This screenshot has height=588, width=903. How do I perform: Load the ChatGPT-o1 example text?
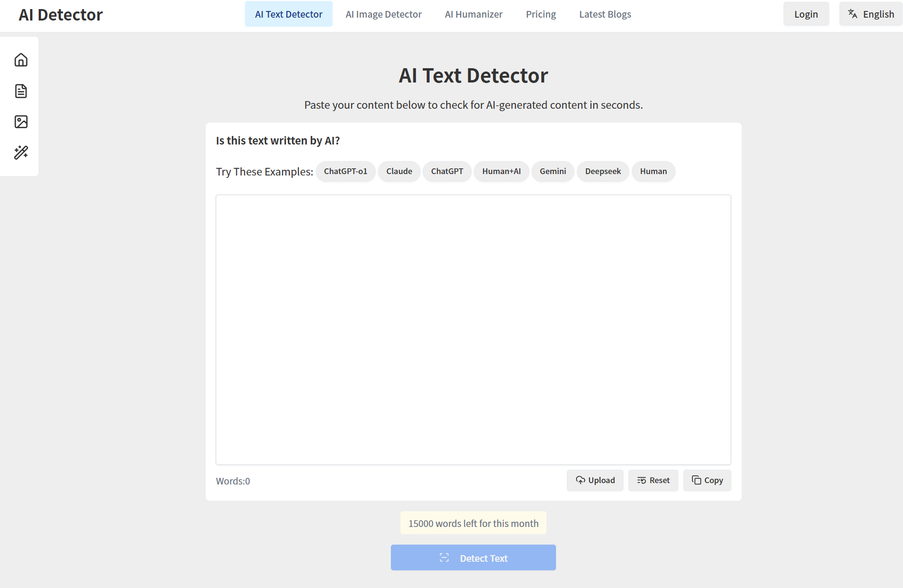pos(346,171)
